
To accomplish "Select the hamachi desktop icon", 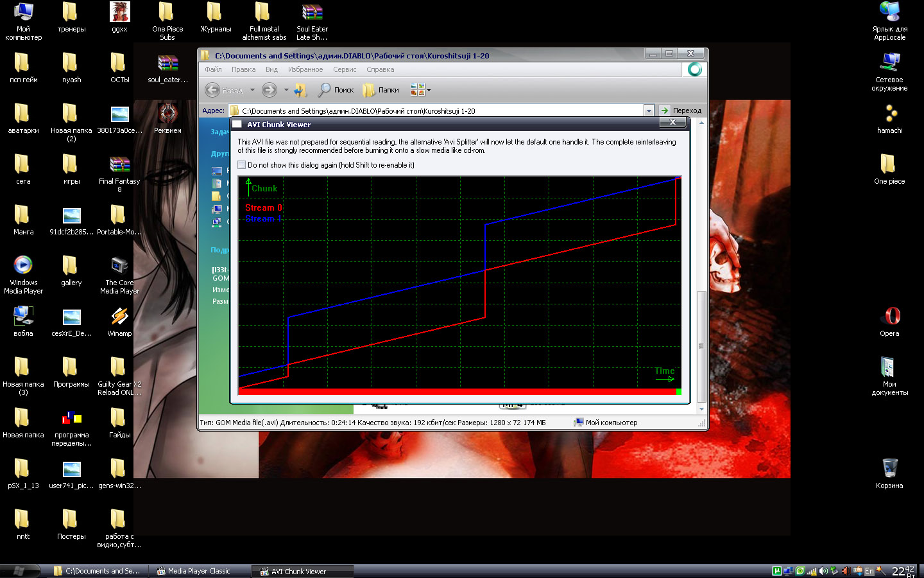I will pos(889,119).
